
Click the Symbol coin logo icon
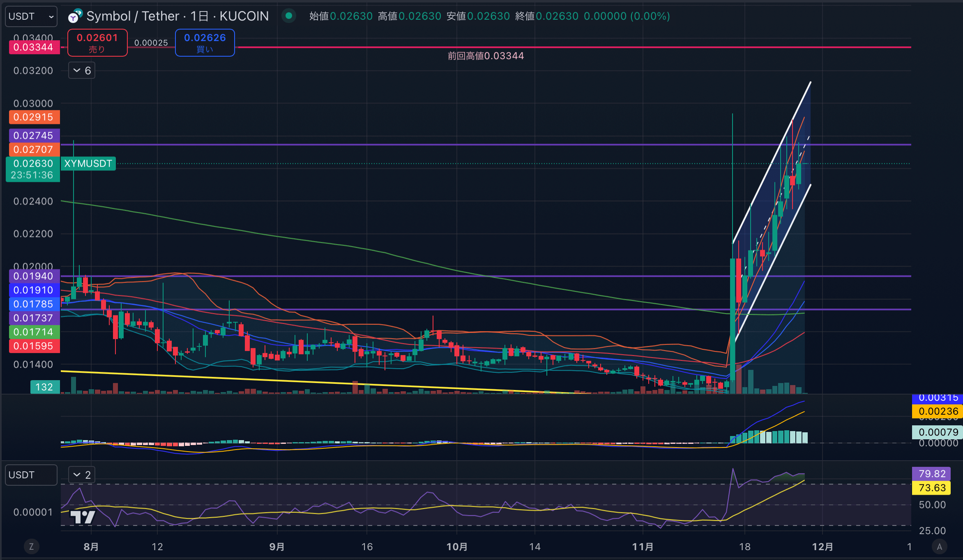75,16
